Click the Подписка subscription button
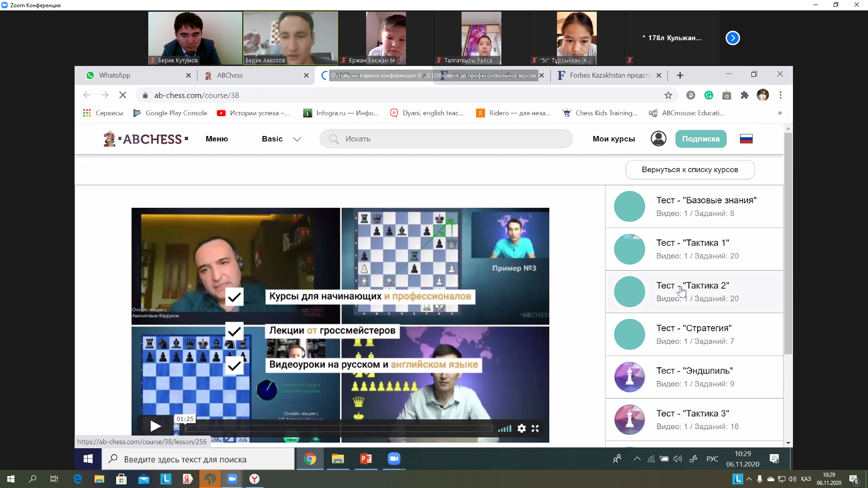 (x=700, y=139)
